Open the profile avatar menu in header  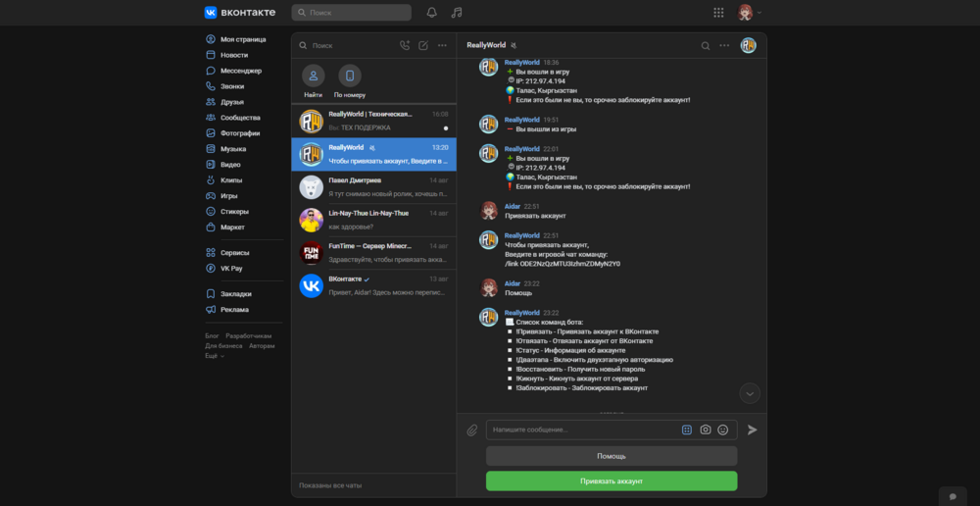(x=749, y=13)
